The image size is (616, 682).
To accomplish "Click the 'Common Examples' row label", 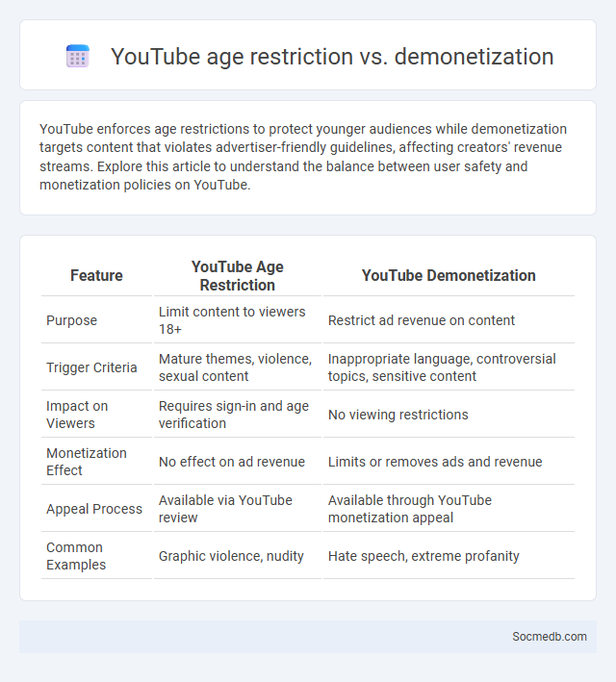I will click(x=76, y=556).
